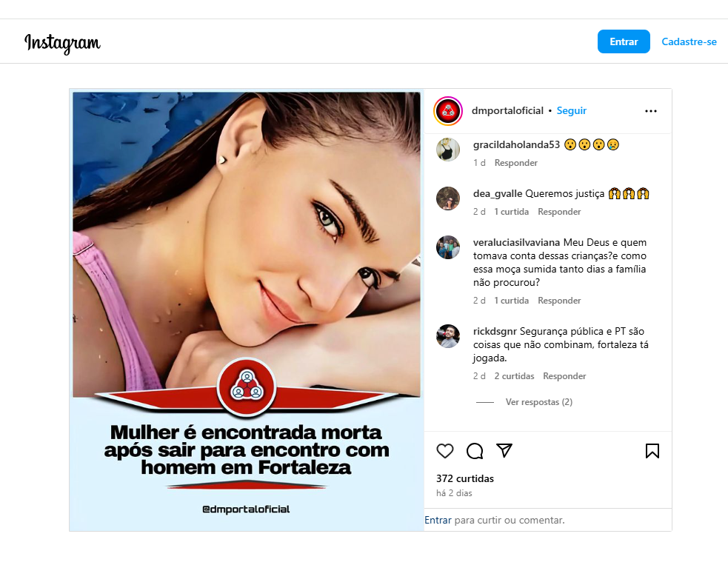Go to Instagram home logo
This screenshot has height=565, width=728.
(62, 43)
